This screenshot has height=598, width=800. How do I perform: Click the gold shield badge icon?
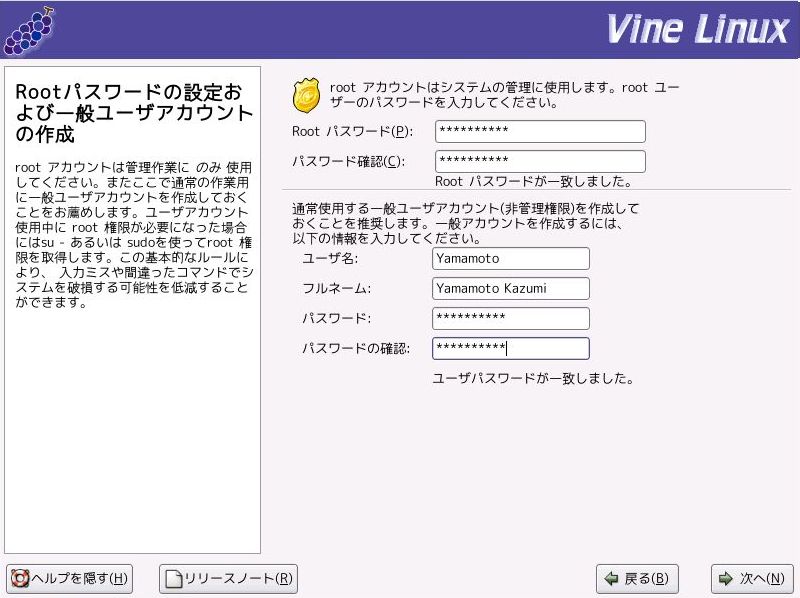pos(306,95)
